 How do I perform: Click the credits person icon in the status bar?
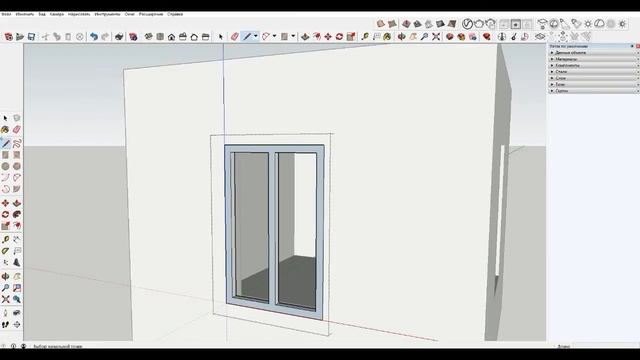(23, 346)
